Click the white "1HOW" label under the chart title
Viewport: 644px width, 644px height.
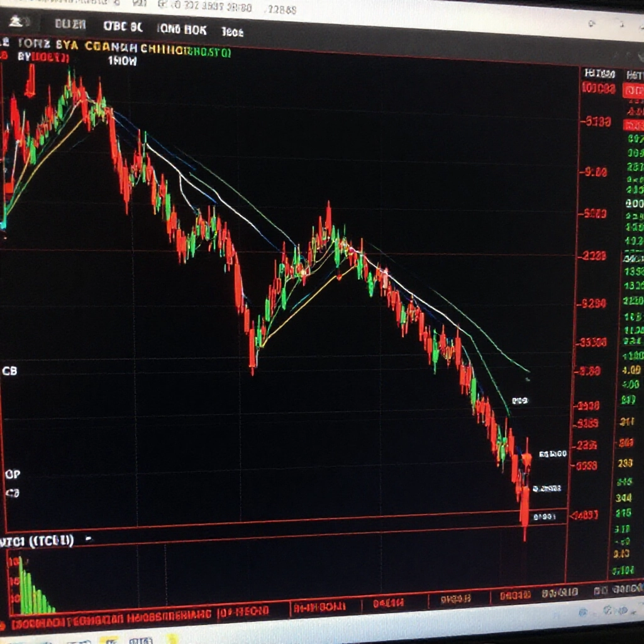click(122, 61)
